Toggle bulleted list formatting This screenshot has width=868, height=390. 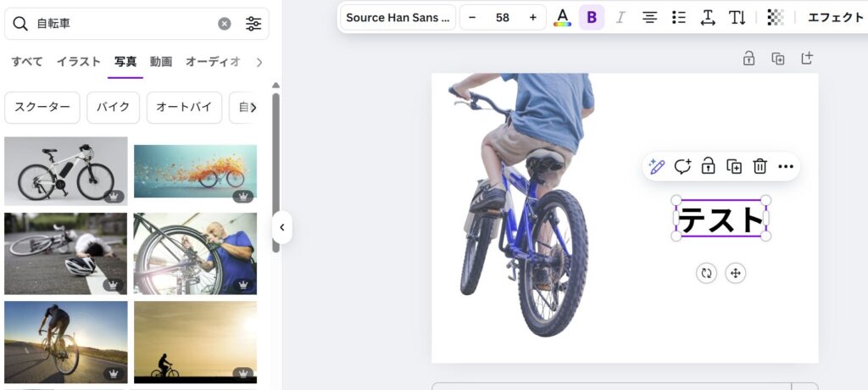pos(678,17)
